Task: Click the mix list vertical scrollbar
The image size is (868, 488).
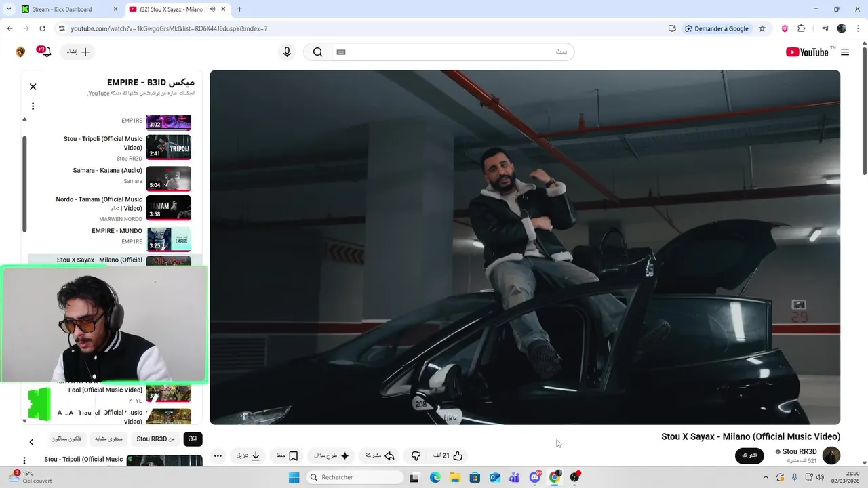Action: (x=24, y=183)
